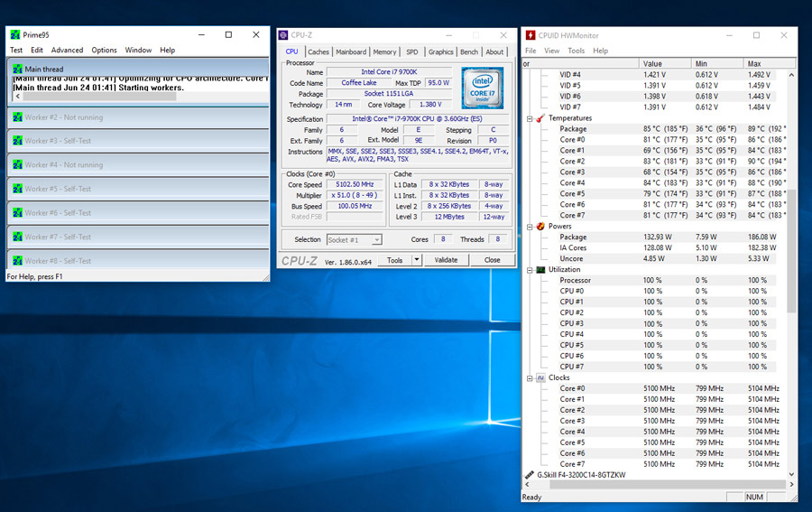The height and width of the screenshot is (512, 812).
Task: Switch to the SPD tab in CPU-Z
Action: point(412,51)
